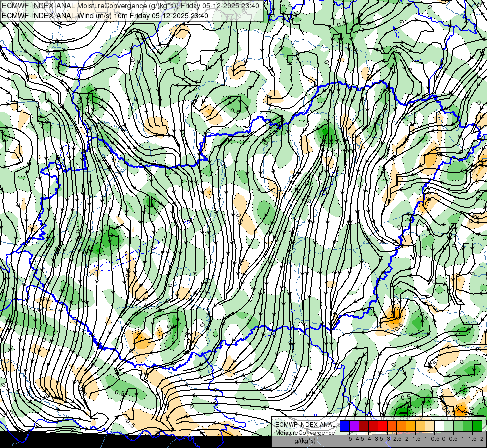Select the lightest green swatch between 0 and 0.5
Viewport: 487px width, 448px height.
[449, 426]
